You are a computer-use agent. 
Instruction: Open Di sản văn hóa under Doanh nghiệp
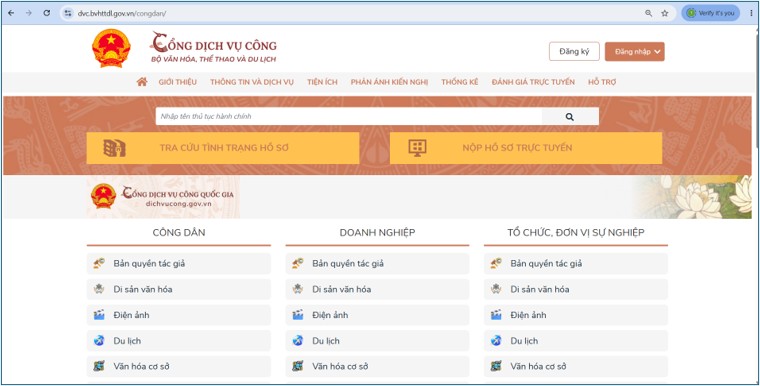(377, 290)
